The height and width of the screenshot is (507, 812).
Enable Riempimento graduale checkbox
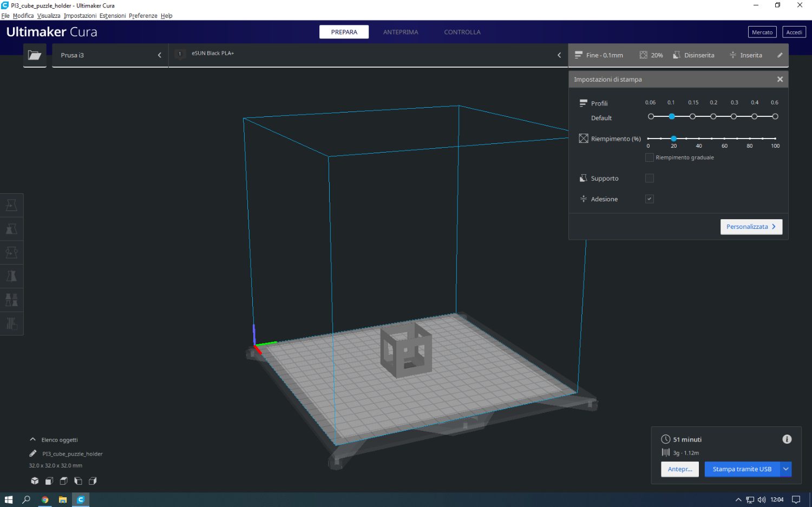coord(650,157)
